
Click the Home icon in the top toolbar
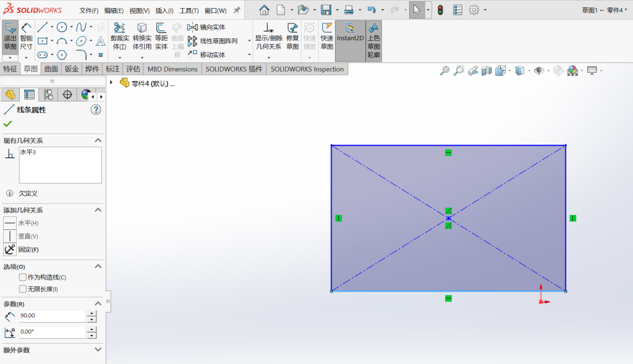tap(264, 10)
